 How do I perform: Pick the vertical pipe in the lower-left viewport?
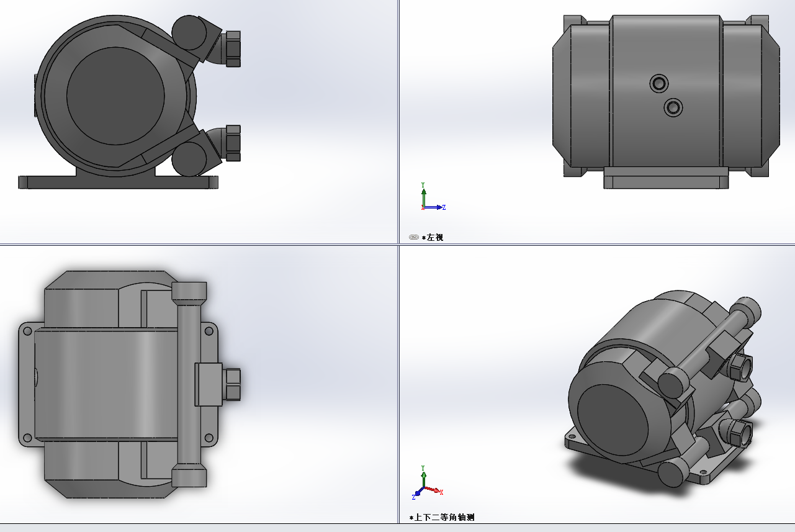(x=189, y=384)
